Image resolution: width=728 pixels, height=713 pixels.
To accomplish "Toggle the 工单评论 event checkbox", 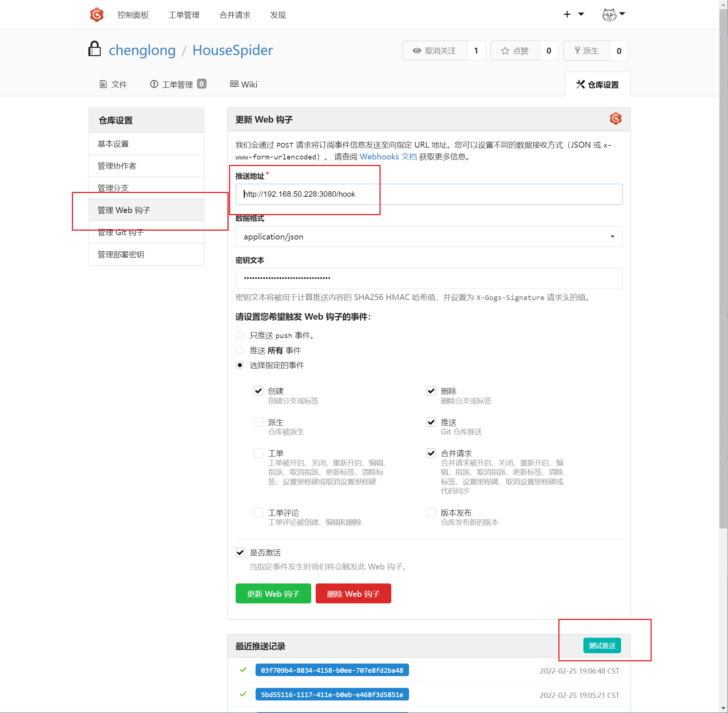I will click(x=259, y=512).
